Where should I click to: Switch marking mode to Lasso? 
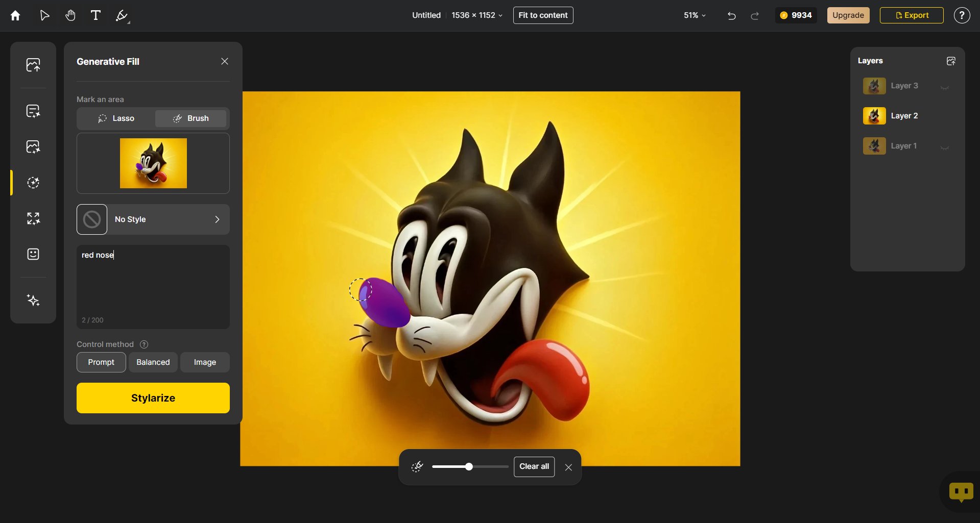[x=116, y=118]
